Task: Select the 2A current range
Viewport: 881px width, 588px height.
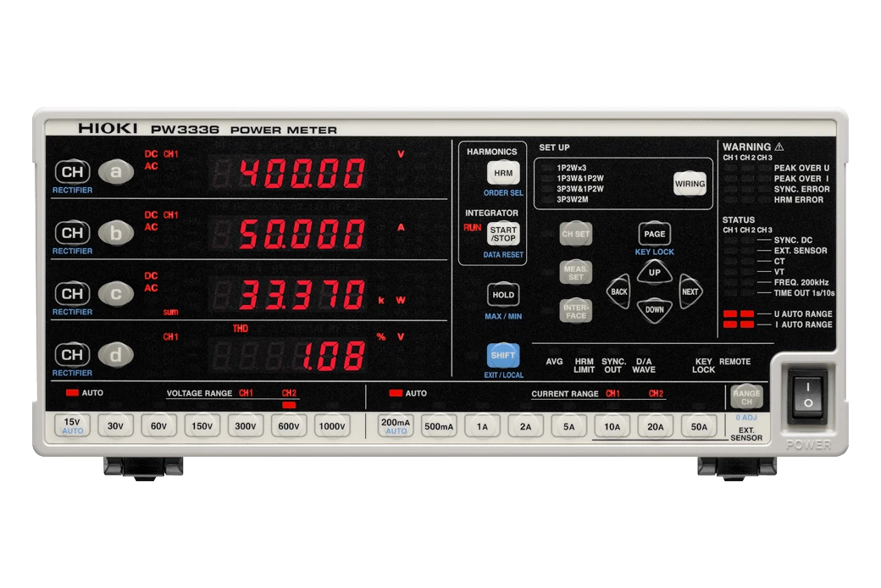Action: click(525, 427)
